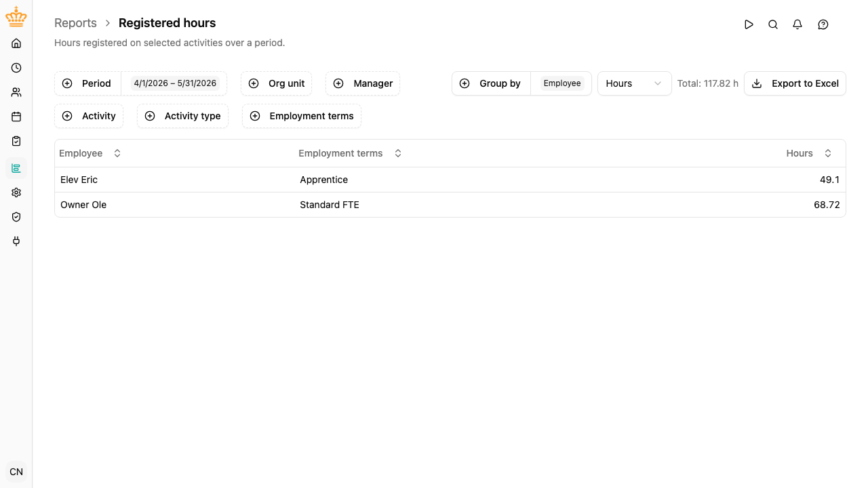Select Elev Eric row
This screenshot has width=868, height=488.
pyautogui.click(x=450, y=180)
